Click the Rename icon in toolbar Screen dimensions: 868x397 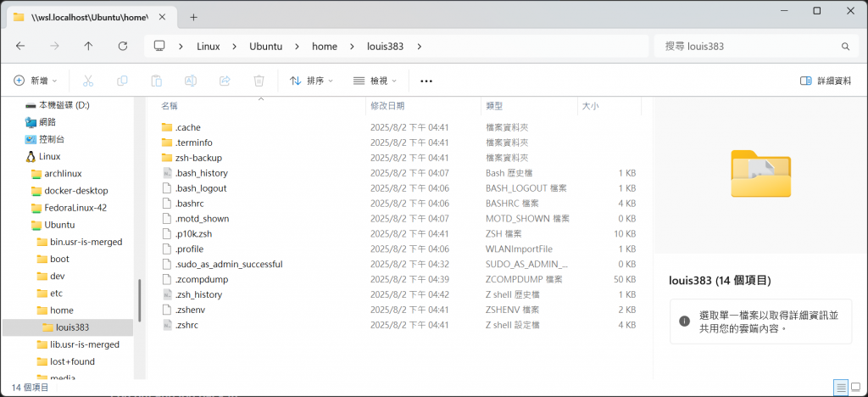[191, 81]
